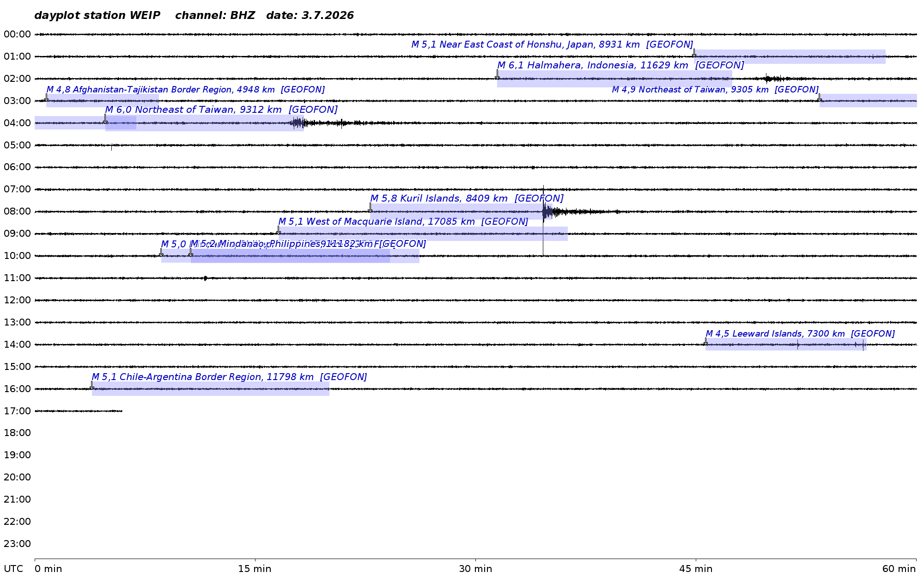Select the M 5,8 Kuril Islands event label
This screenshot has height=578, width=924.
(x=467, y=199)
